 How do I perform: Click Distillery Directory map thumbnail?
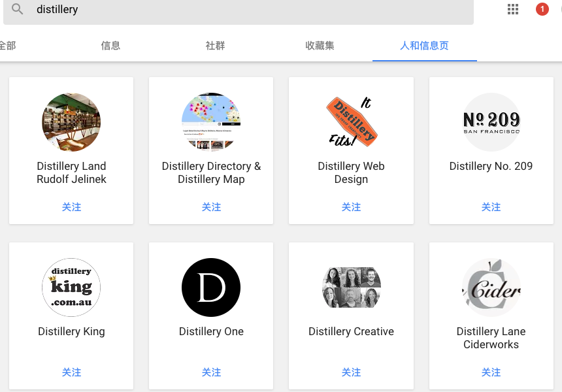(211, 122)
